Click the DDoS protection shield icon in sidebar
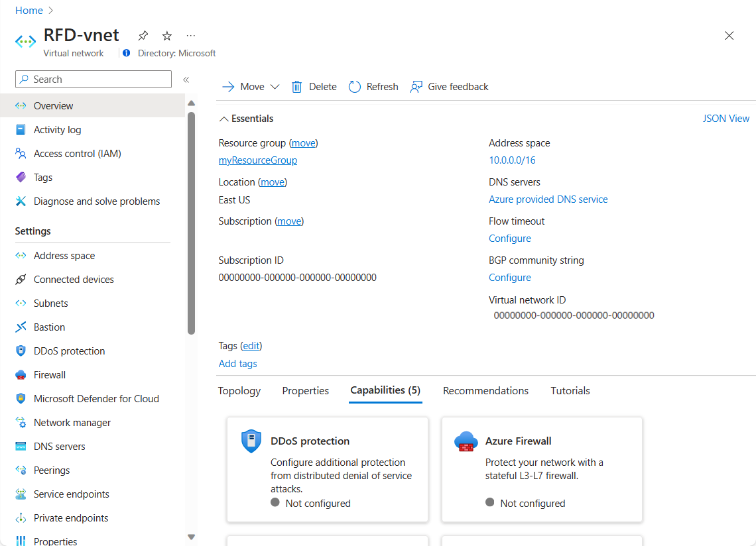This screenshot has width=756, height=546. tap(21, 351)
